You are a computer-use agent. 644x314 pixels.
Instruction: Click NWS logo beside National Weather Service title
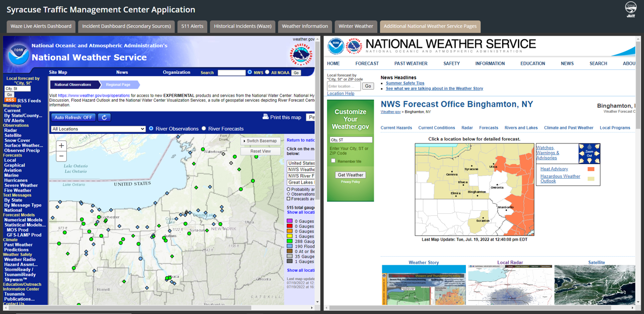point(354,46)
